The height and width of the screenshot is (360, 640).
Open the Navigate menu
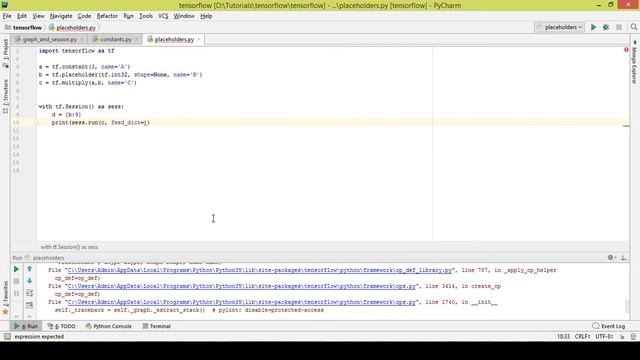pos(61,16)
